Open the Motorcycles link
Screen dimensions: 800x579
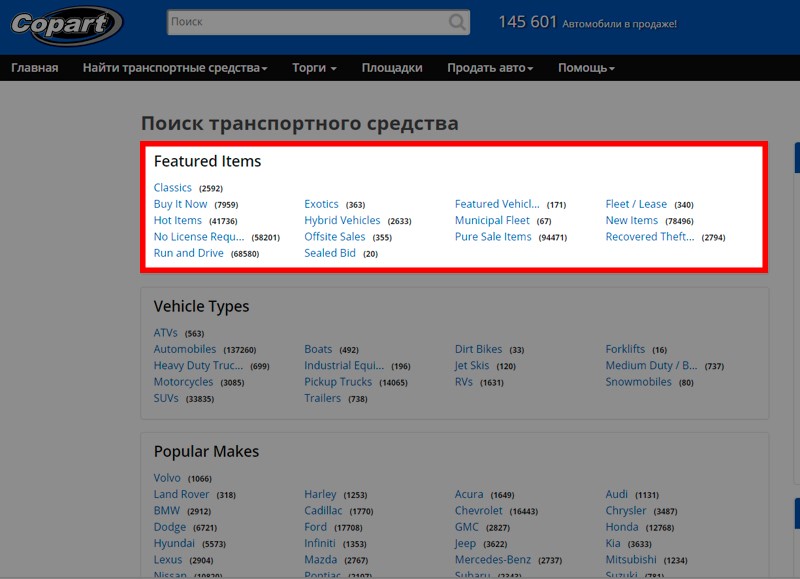(x=183, y=382)
